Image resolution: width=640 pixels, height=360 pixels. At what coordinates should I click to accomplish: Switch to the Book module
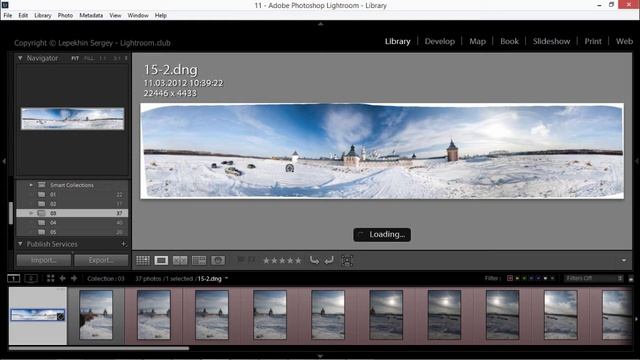click(509, 41)
